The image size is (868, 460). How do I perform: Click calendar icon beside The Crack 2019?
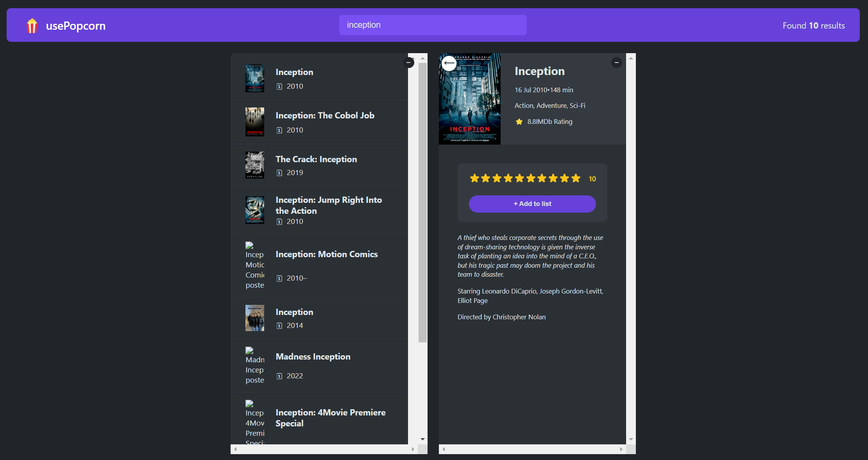tap(279, 173)
